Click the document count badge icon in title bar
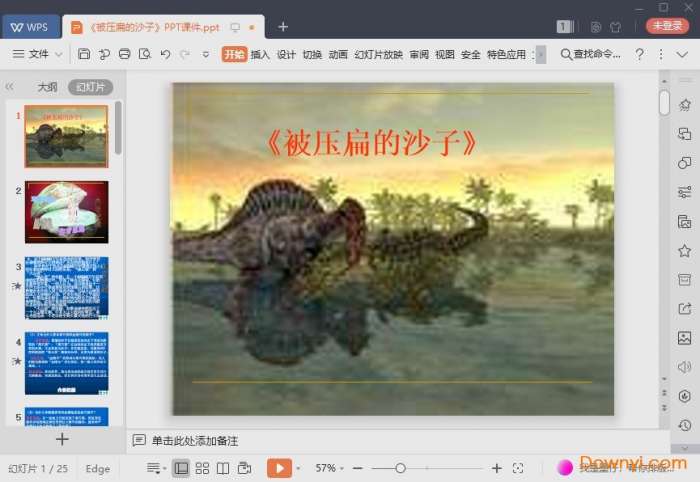The width and height of the screenshot is (700, 482). click(x=565, y=27)
